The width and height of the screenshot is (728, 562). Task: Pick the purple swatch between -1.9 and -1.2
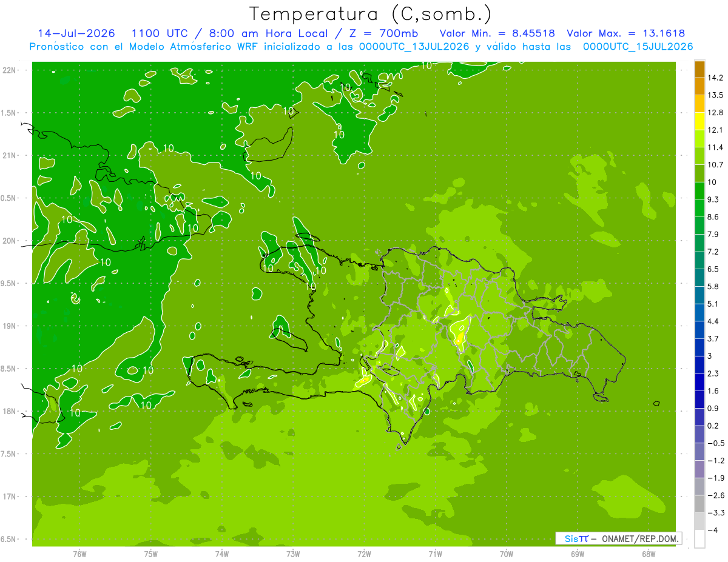[x=699, y=469]
